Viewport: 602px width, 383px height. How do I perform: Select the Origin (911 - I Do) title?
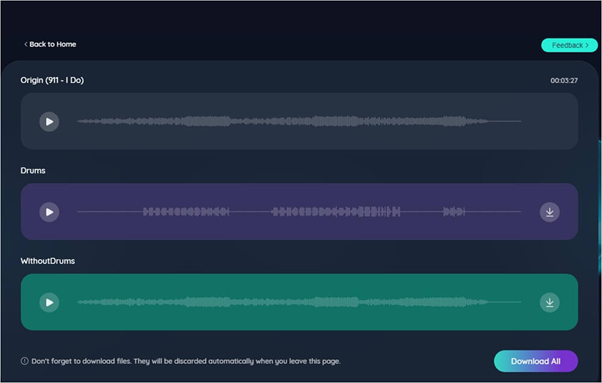point(52,80)
